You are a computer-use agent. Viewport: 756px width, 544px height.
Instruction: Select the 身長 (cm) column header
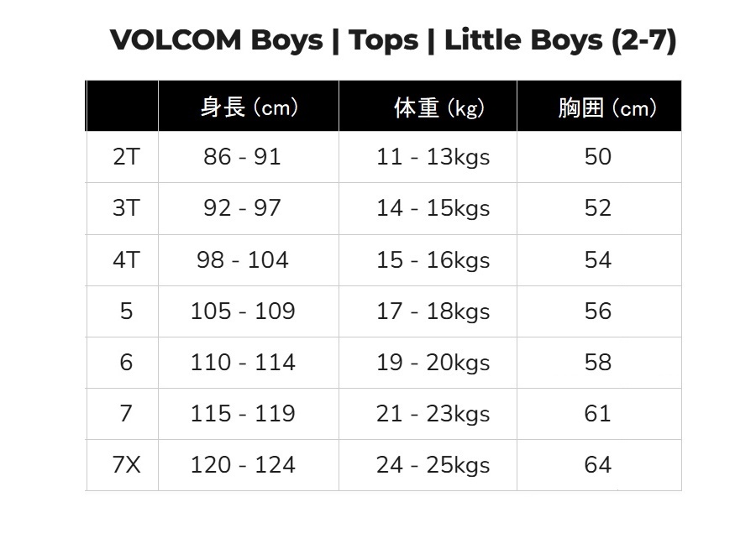249,107
